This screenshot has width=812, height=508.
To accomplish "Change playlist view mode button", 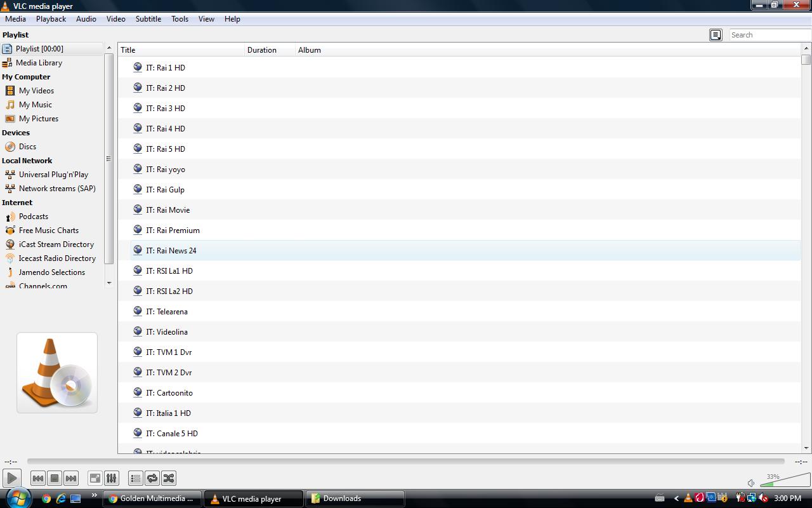I will pyautogui.click(x=716, y=35).
